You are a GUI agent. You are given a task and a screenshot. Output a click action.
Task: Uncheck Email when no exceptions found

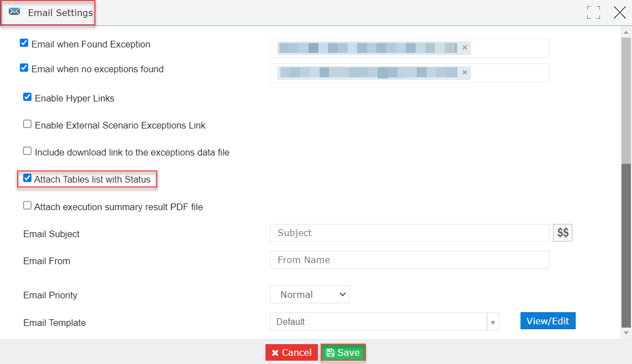24,67
